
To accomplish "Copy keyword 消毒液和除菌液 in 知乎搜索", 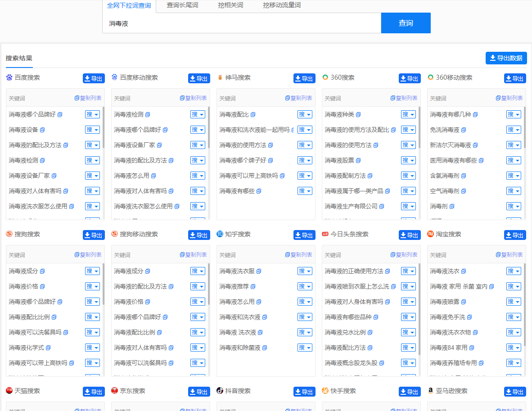I will click(265, 348).
